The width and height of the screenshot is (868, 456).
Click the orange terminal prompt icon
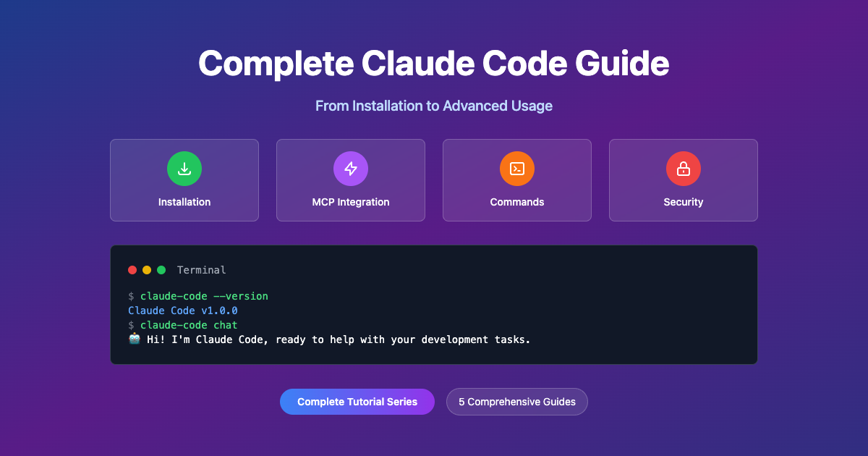(x=517, y=169)
